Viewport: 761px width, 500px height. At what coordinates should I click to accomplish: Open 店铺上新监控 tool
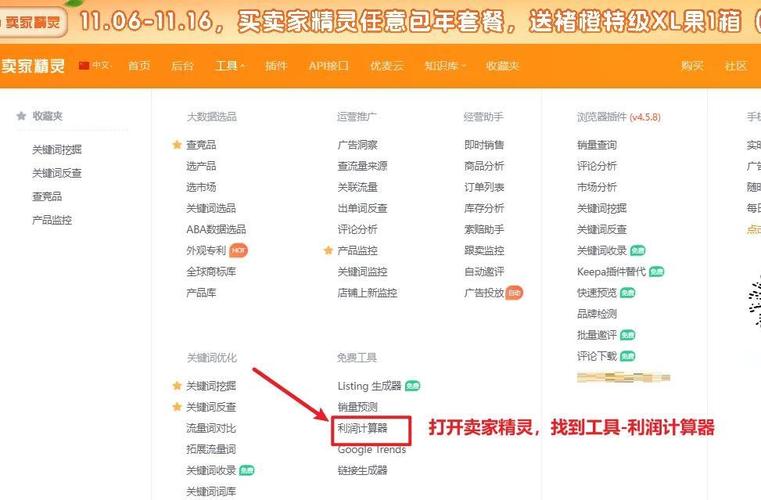click(x=367, y=293)
